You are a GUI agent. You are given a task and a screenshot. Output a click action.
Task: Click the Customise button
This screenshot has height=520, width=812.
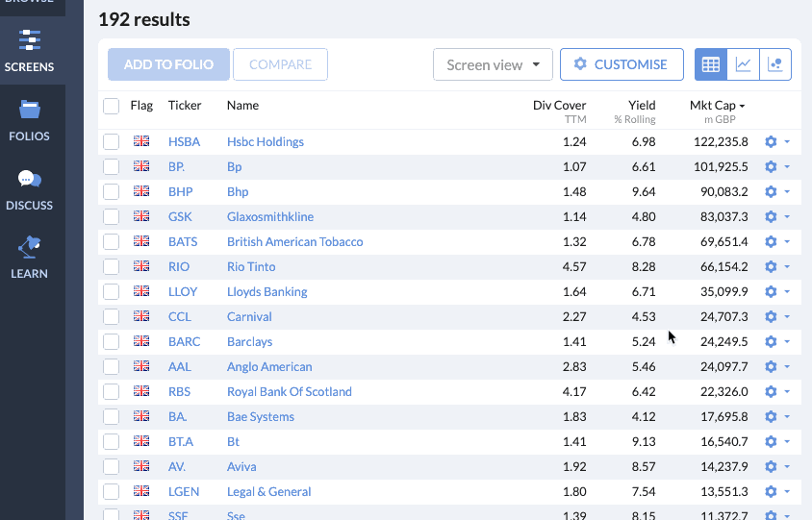tap(622, 64)
